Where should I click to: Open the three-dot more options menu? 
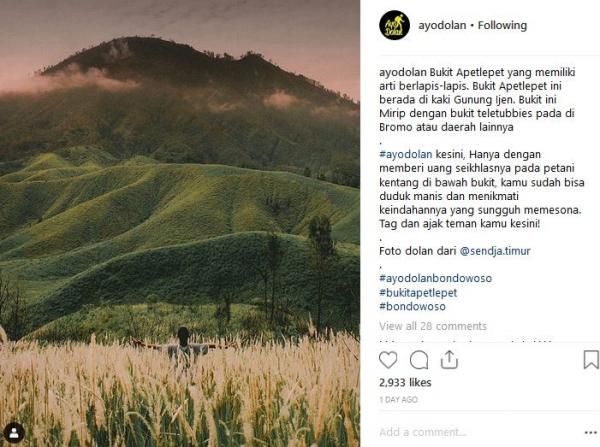(x=591, y=432)
